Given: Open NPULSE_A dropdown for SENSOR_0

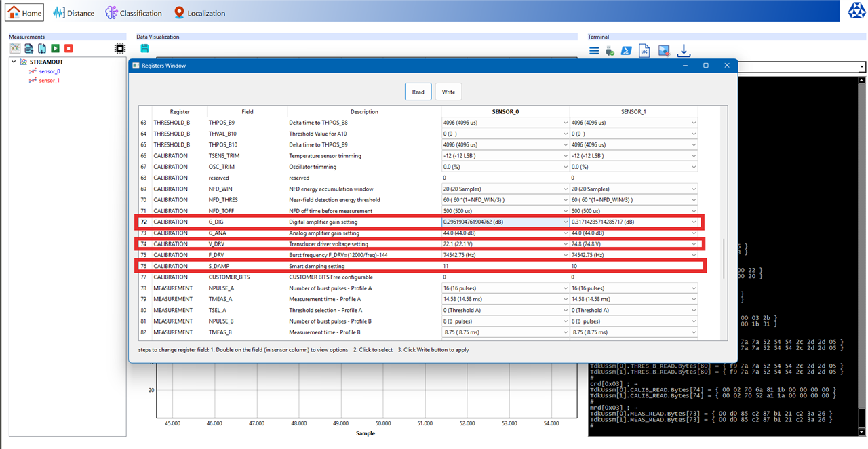Looking at the screenshot, I should coord(566,288).
